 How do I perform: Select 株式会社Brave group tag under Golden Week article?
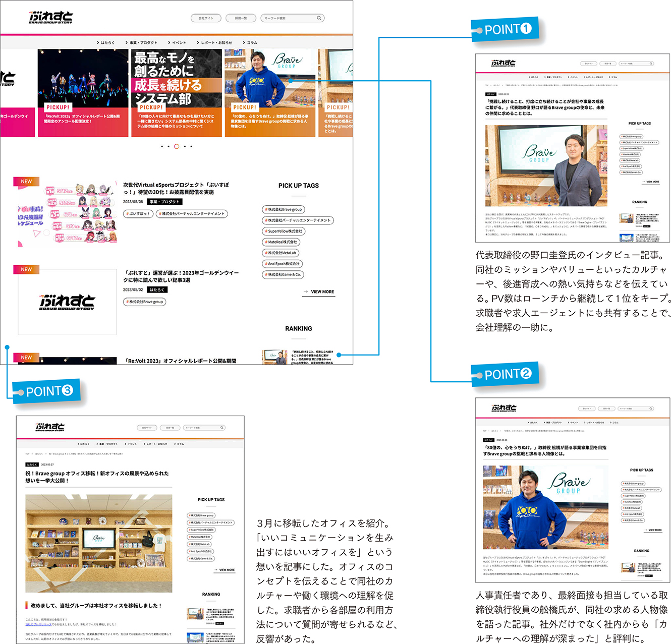tap(145, 302)
